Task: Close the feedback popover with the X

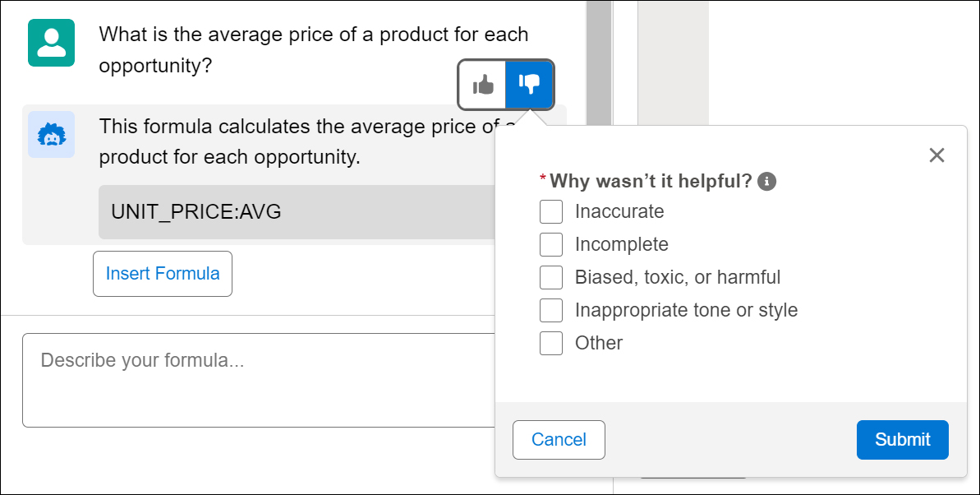Action: click(936, 155)
